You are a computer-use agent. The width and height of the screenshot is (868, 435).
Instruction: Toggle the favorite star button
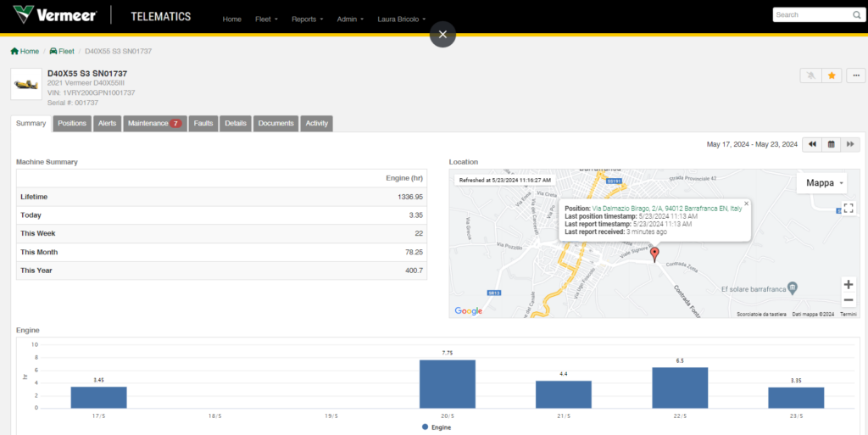(x=832, y=75)
